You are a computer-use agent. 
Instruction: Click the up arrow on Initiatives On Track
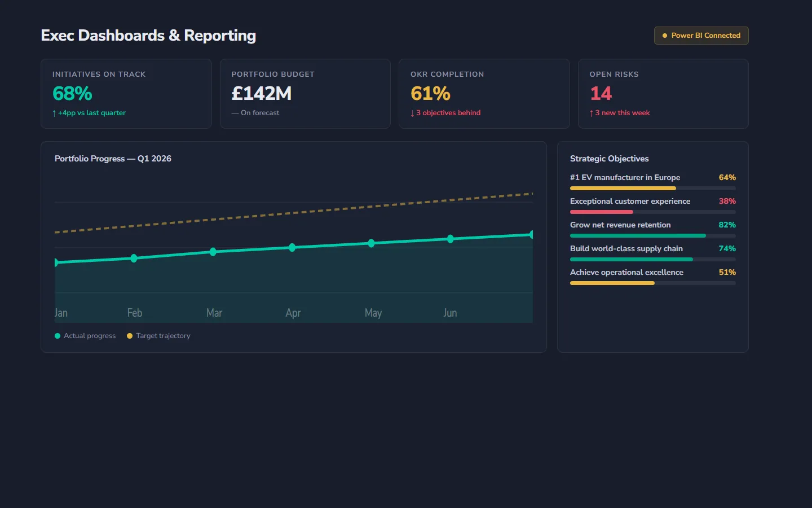pyautogui.click(x=54, y=112)
